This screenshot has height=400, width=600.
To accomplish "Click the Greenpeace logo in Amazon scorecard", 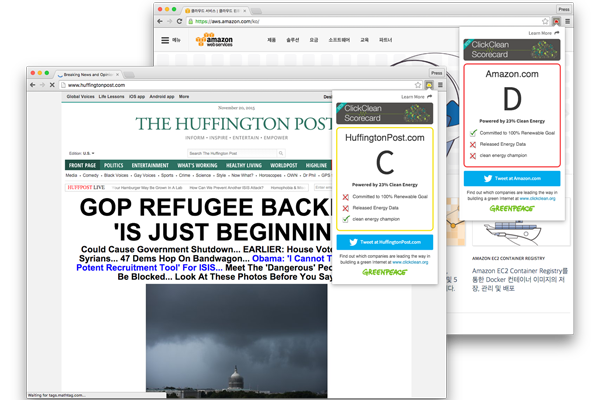I will pos(512,209).
